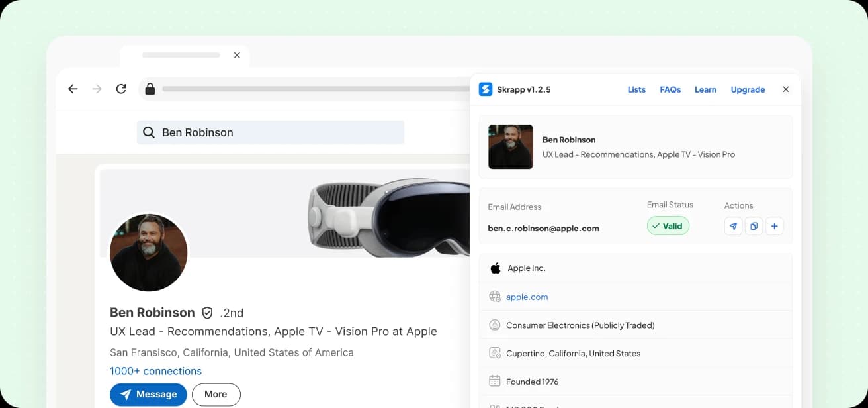Screen dimensions: 868x408
Task: Open the Learn link in Skrapp header
Action: (705, 89)
